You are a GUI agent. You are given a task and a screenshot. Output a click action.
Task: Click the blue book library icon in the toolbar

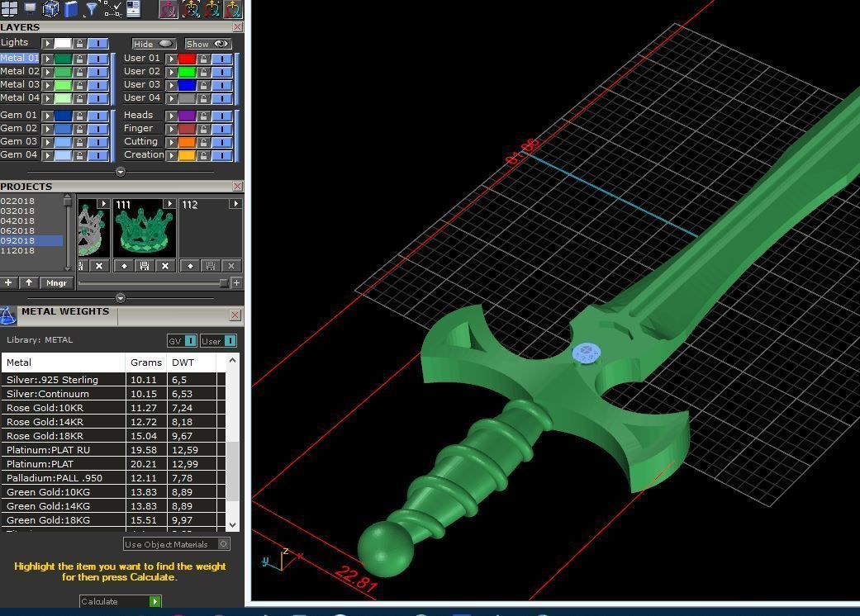(x=70, y=10)
